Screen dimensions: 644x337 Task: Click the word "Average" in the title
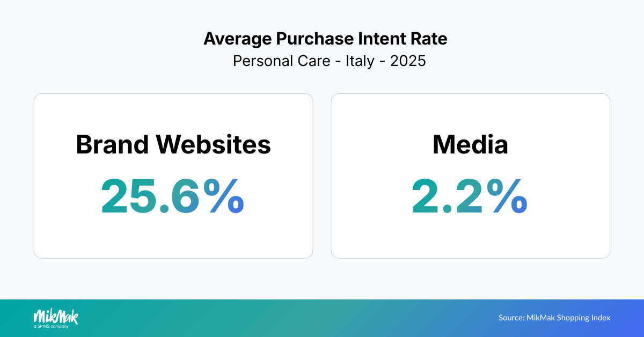coord(237,39)
